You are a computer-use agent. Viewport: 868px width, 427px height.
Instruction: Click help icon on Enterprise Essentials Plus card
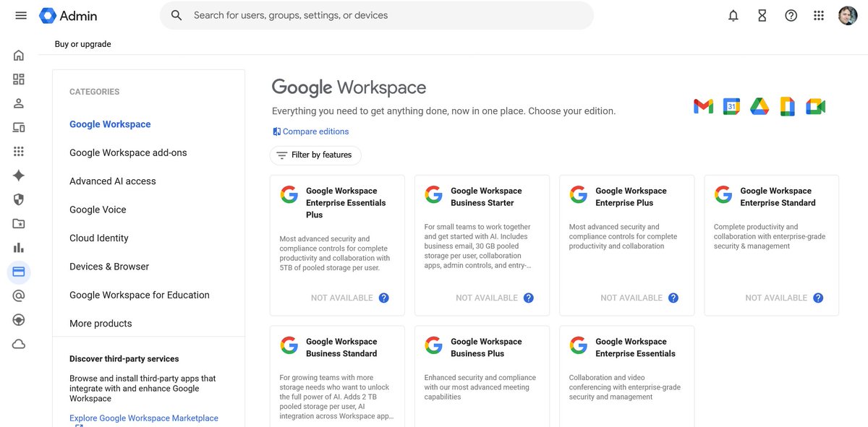click(x=384, y=298)
